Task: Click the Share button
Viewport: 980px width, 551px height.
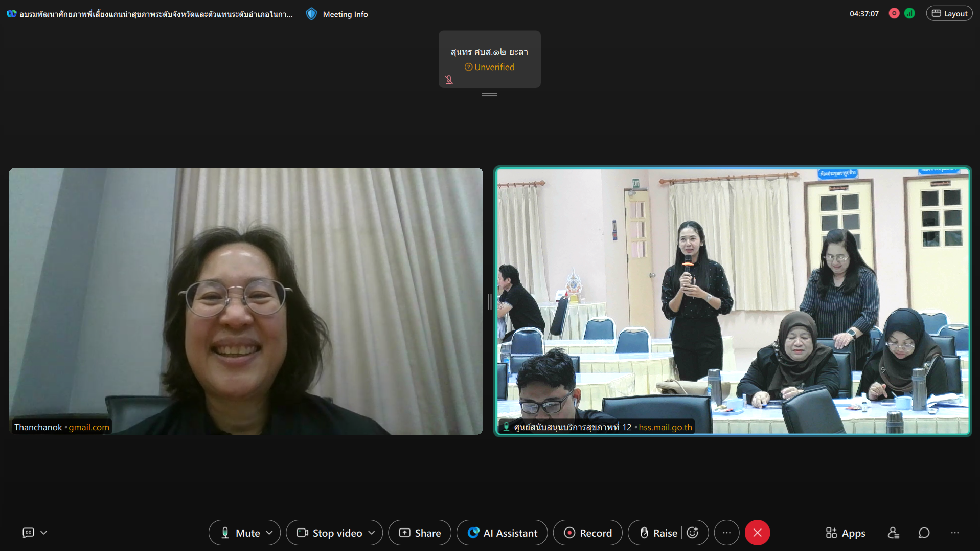Action: click(420, 533)
